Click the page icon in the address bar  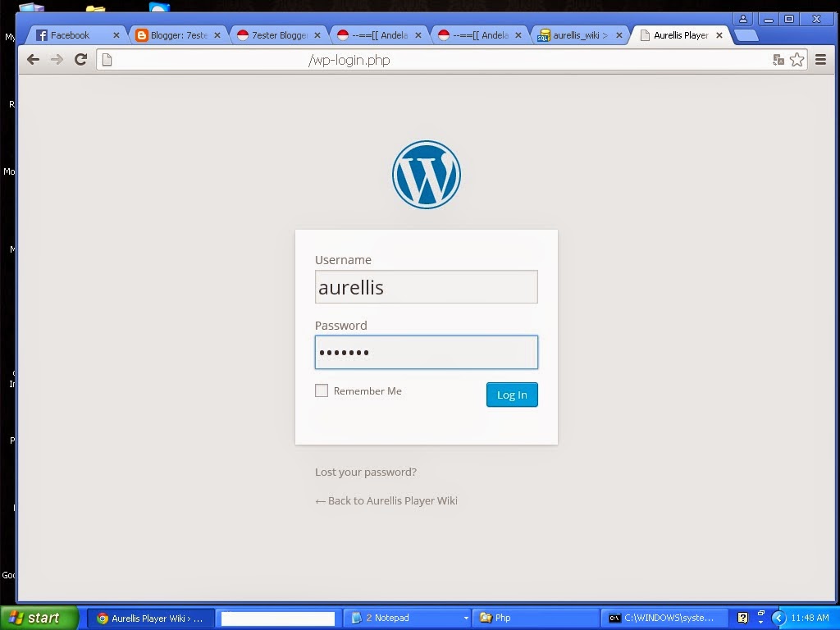point(107,59)
